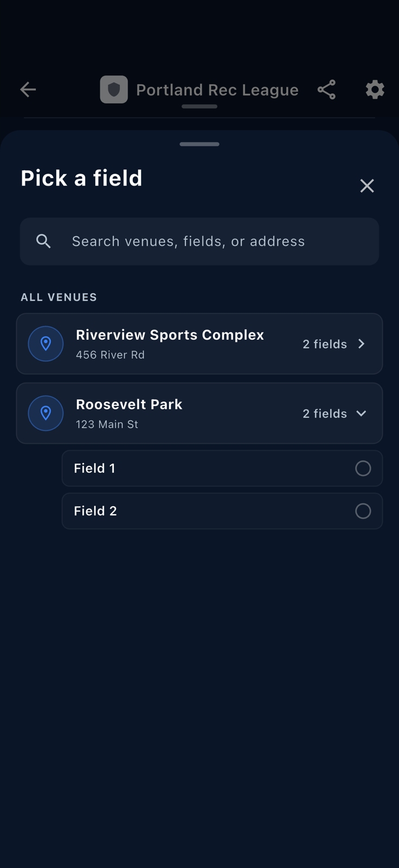Screen dimensions: 399x868
Task: Tap the Field 1 label
Action: point(94,468)
